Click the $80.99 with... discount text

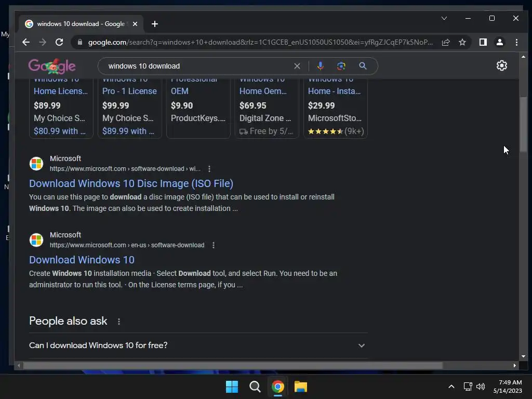[60, 131]
